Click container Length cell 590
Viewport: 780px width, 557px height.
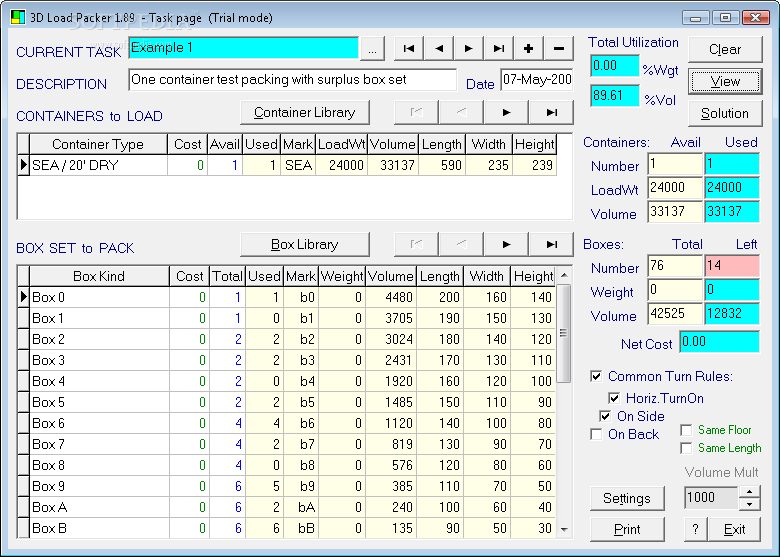[x=442, y=165]
